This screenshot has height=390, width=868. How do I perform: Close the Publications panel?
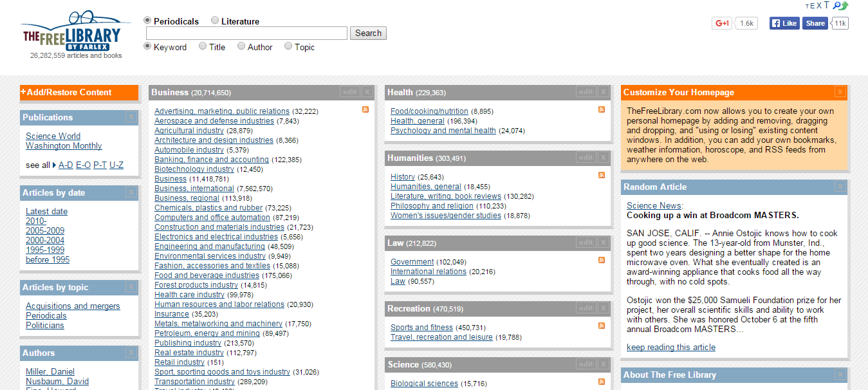(131, 117)
